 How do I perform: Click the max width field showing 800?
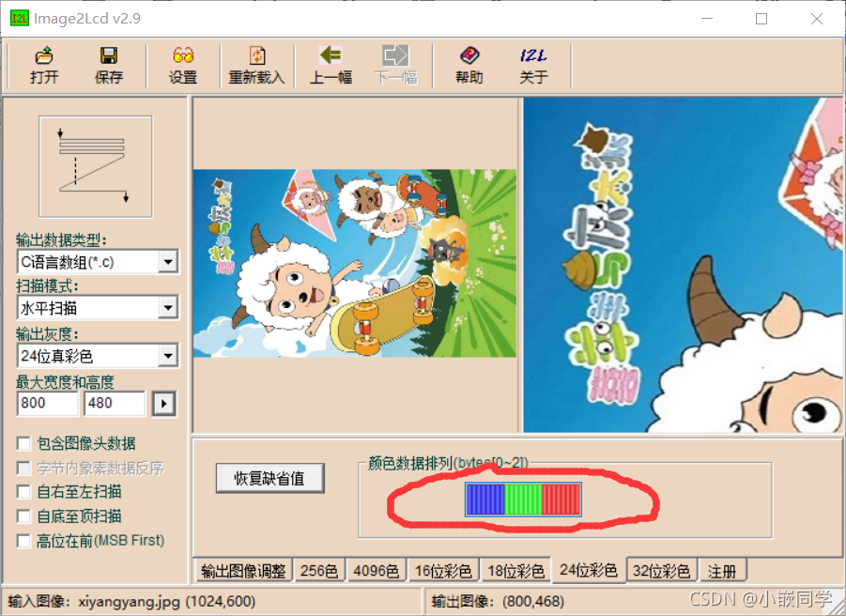point(48,404)
